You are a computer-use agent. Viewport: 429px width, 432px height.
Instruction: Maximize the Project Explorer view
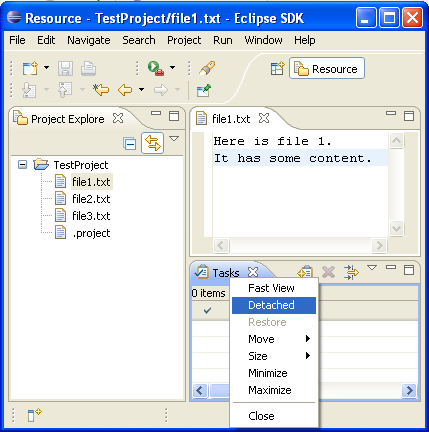click(174, 116)
